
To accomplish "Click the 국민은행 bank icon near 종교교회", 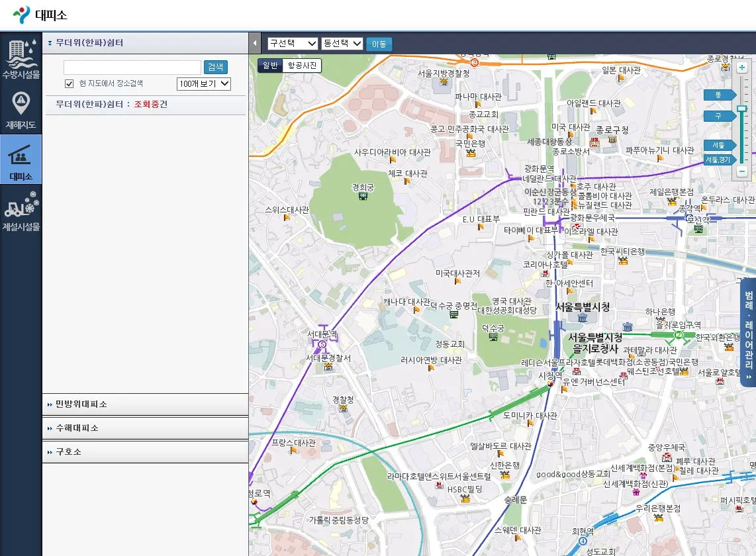I will point(471,153).
